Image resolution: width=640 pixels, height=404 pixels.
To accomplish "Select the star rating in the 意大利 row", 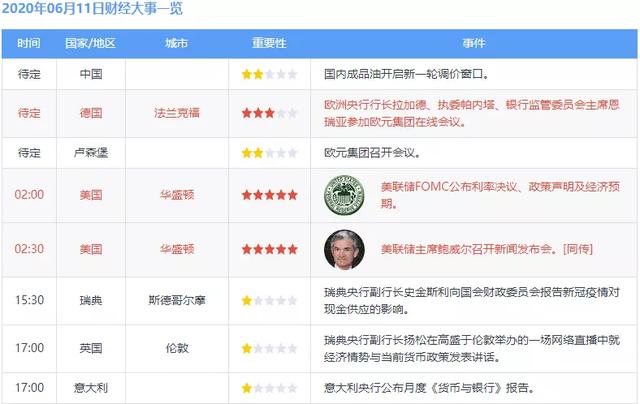I will 269,388.
